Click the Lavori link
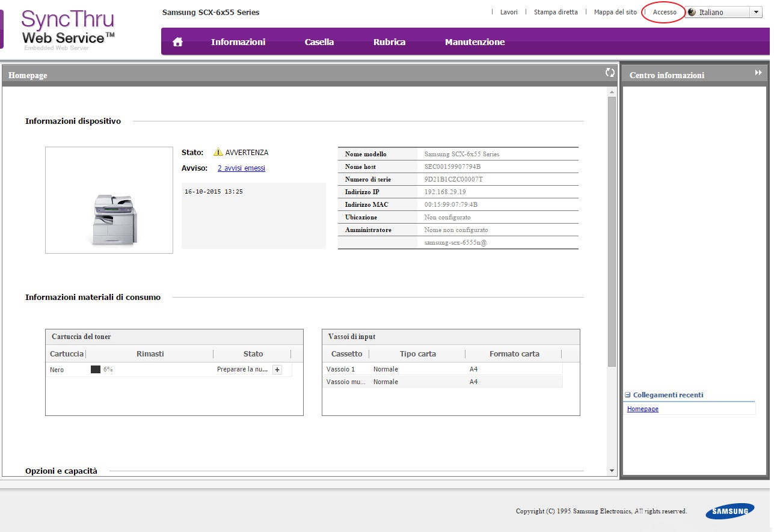Viewport: 774px width, 532px height. (x=509, y=12)
